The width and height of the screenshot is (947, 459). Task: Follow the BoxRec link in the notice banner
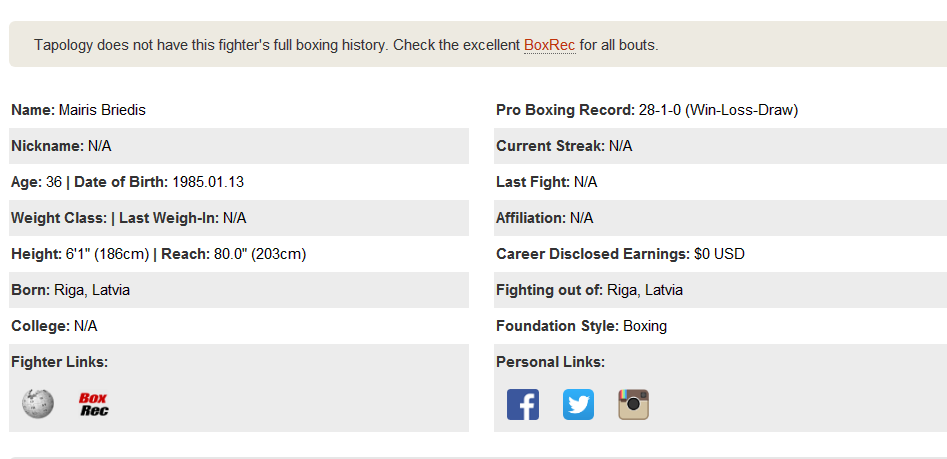point(550,45)
